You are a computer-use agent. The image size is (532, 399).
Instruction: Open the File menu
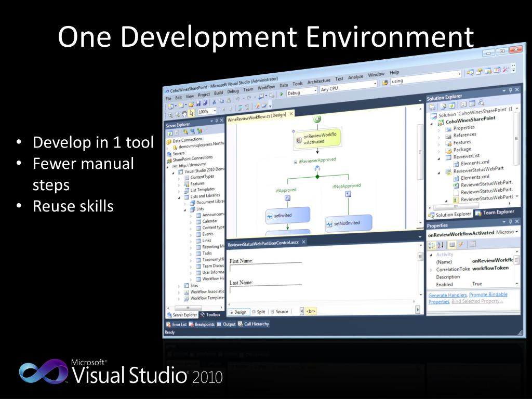(x=169, y=99)
